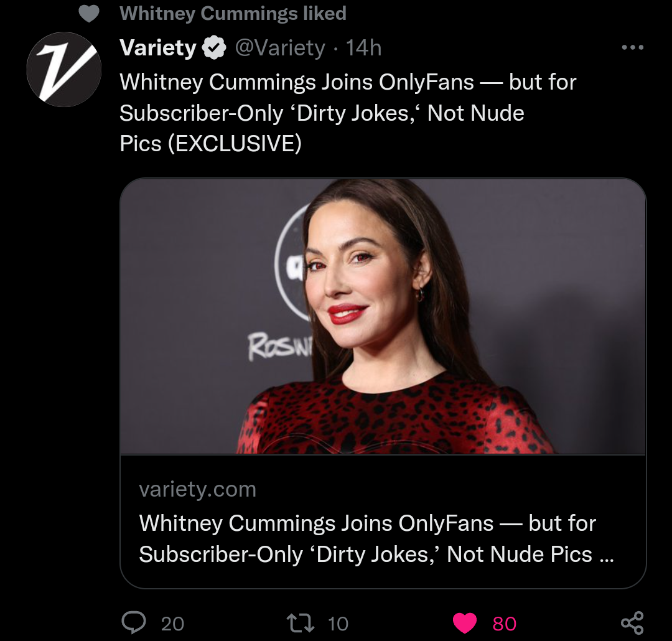Open the three-dot more options menu
The width and height of the screenshot is (672, 641).
click(632, 48)
